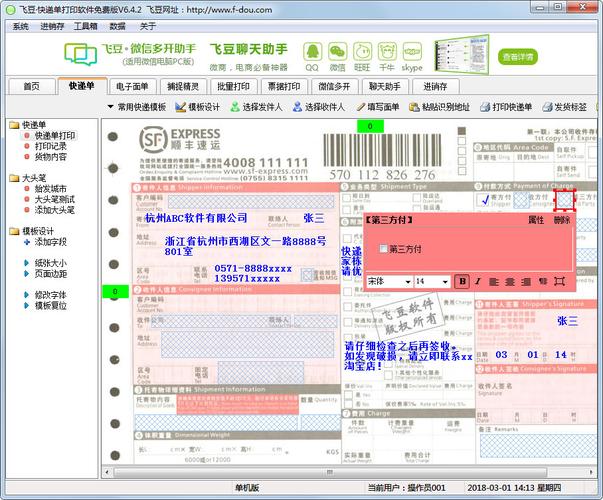Screen dimensions: 603x500
Task: Click 添加字段 plus item in sidebar
Action: (45, 242)
